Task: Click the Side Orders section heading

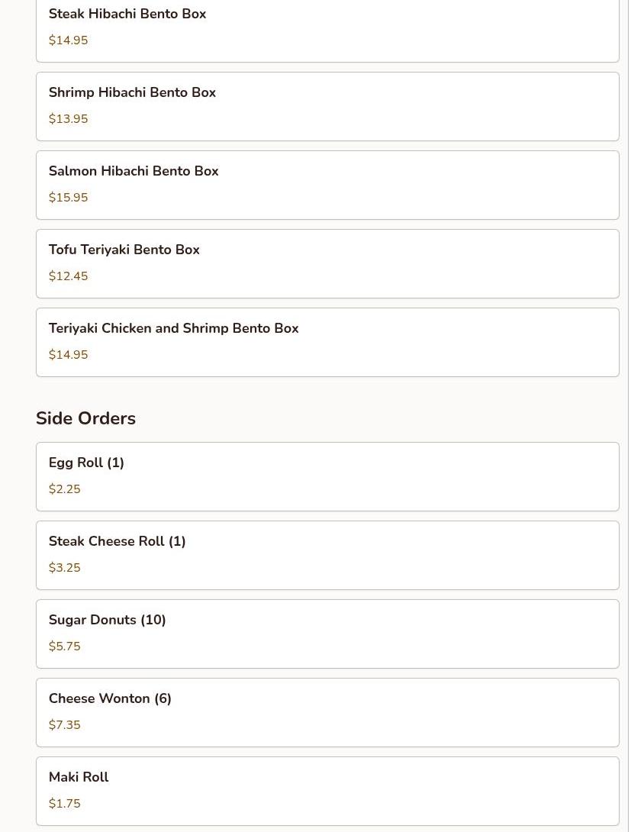Action: pyautogui.click(x=86, y=418)
